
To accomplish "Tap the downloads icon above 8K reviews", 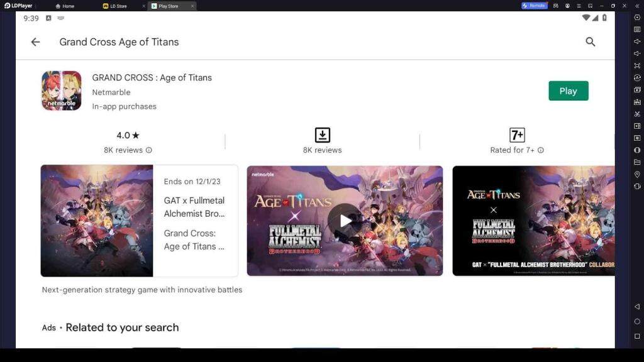I will click(323, 135).
